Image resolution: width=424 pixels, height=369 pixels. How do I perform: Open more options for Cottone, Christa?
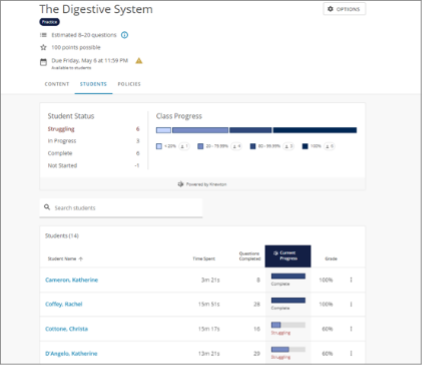tap(351, 329)
